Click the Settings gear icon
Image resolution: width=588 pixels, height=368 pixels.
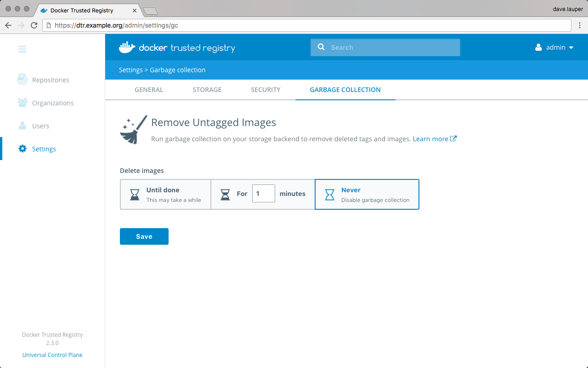(22, 149)
